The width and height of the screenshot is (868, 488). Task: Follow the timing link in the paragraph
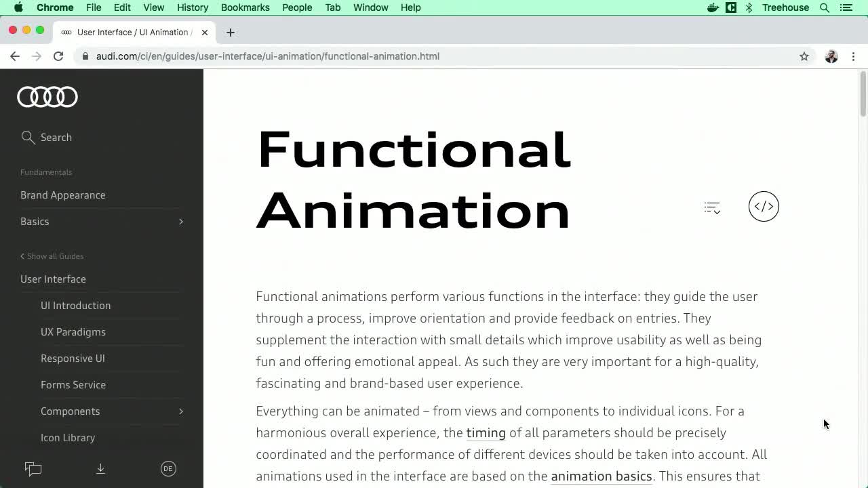click(x=486, y=432)
